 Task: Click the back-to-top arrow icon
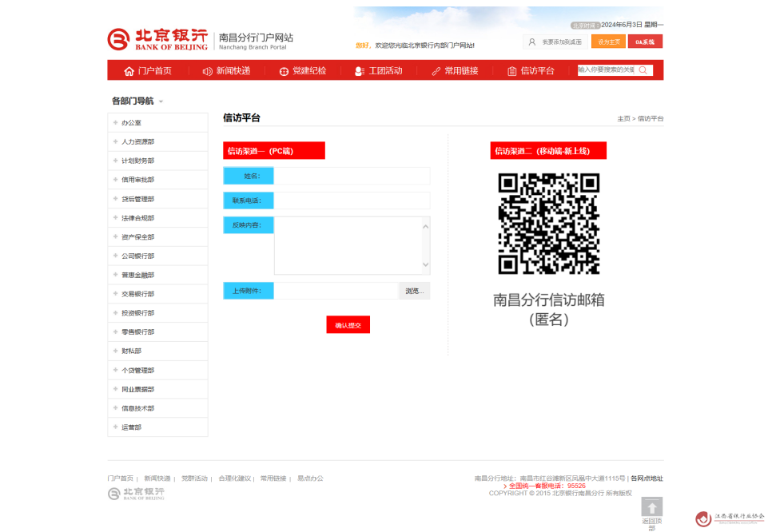click(652, 506)
